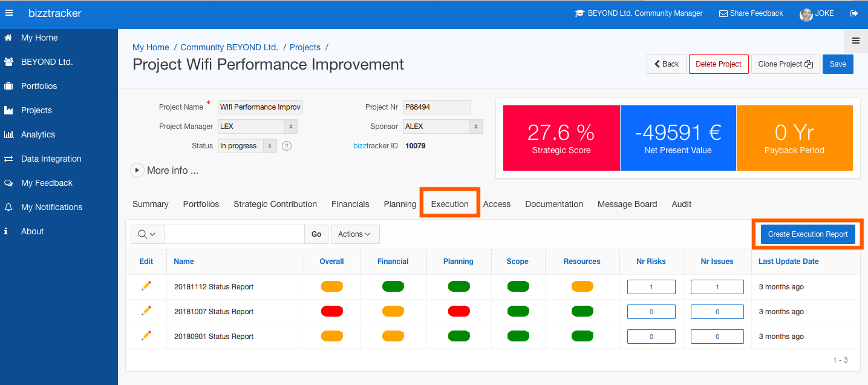Click the My Home house icon
The width and height of the screenshot is (868, 385).
[8, 38]
